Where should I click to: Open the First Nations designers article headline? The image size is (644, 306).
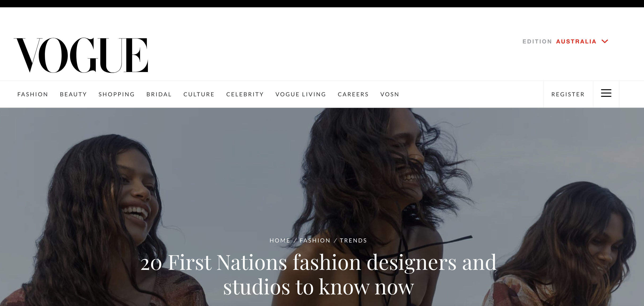click(318, 274)
